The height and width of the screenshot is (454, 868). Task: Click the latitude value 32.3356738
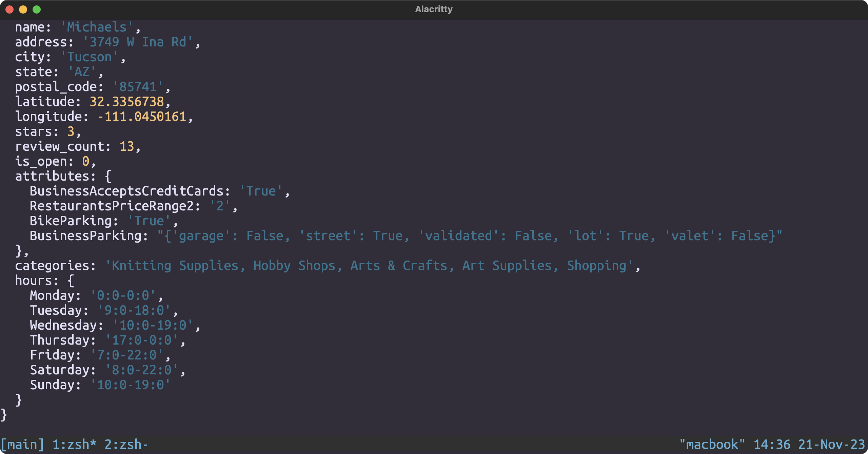pos(127,102)
